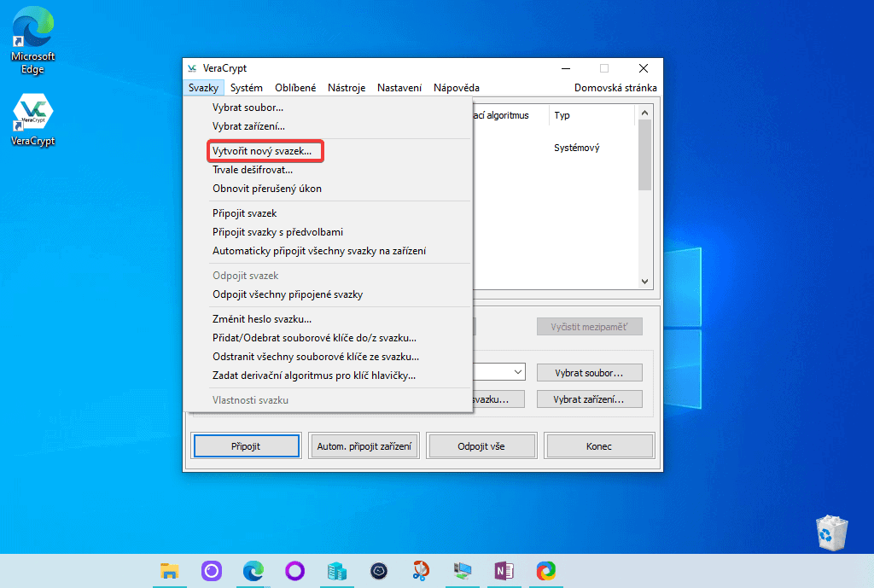
Task: Open the dark round cloud app in taskbar
Action: click(x=378, y=571)
